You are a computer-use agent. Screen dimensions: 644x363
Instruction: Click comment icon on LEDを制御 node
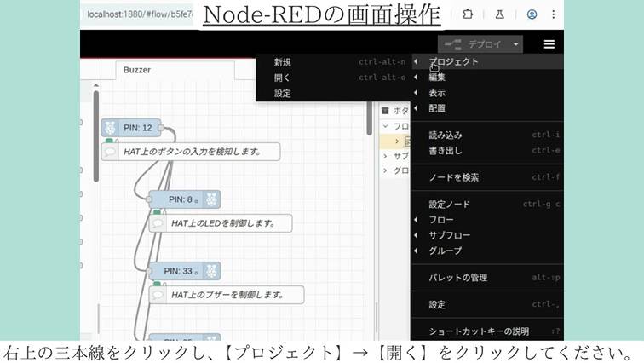158,223
